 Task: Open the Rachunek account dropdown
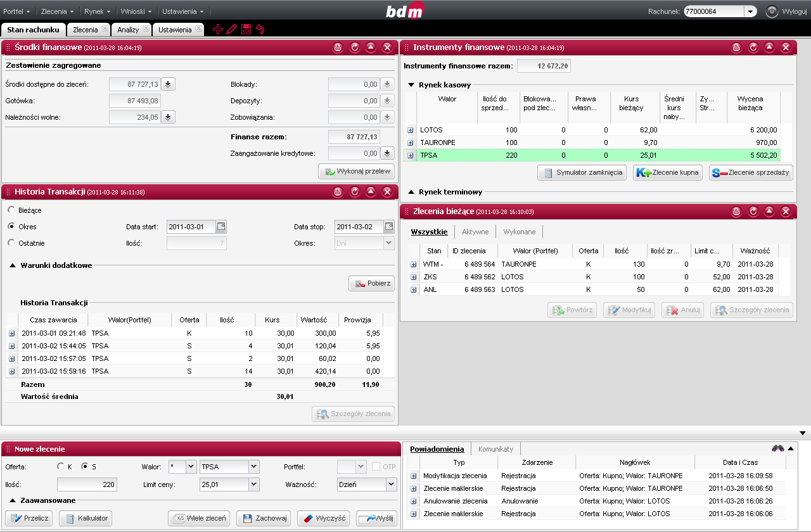pos(750,11)
